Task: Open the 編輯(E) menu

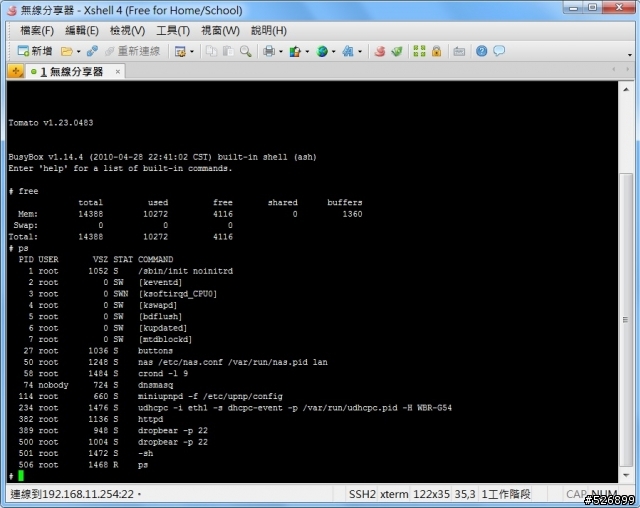Action: pyautogui.click(x=82, y=31)
